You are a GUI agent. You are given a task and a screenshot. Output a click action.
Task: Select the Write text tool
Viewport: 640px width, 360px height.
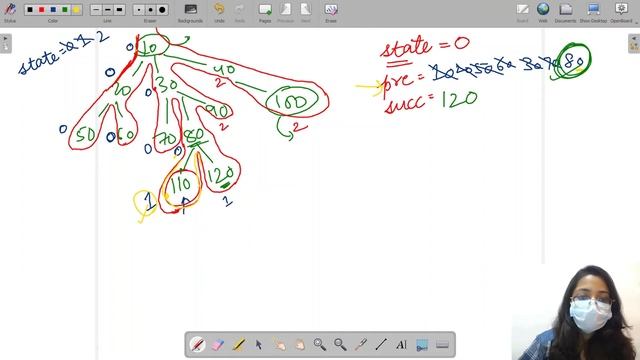point(402,345)
